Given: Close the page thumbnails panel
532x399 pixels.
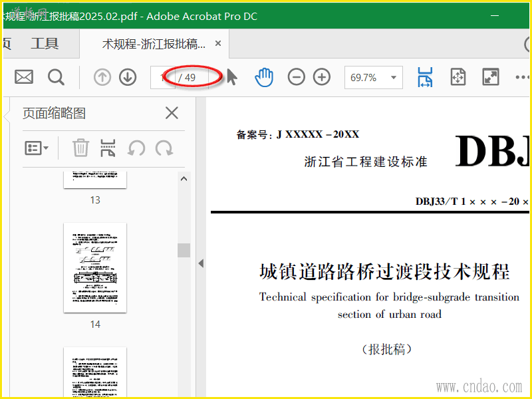Looking at the screenshot, I should click(172, 113).
